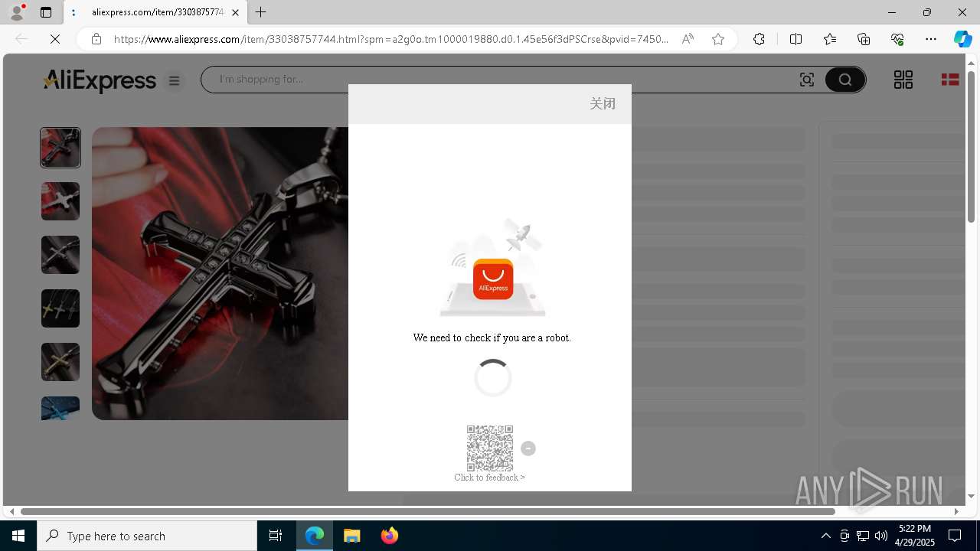Open browser Collections
The image size is (980, 551).
pyautogui.click(x=864, y=39)
